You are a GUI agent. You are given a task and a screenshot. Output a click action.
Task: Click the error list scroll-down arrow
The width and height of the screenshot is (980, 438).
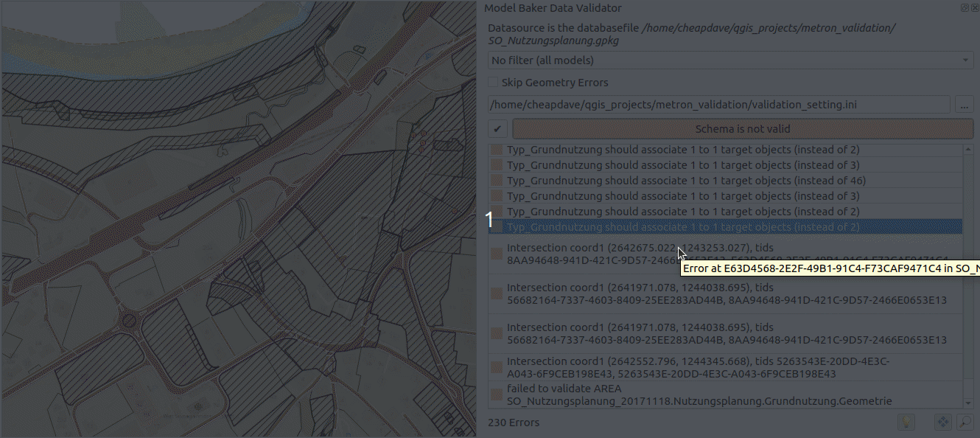[968, 403]
